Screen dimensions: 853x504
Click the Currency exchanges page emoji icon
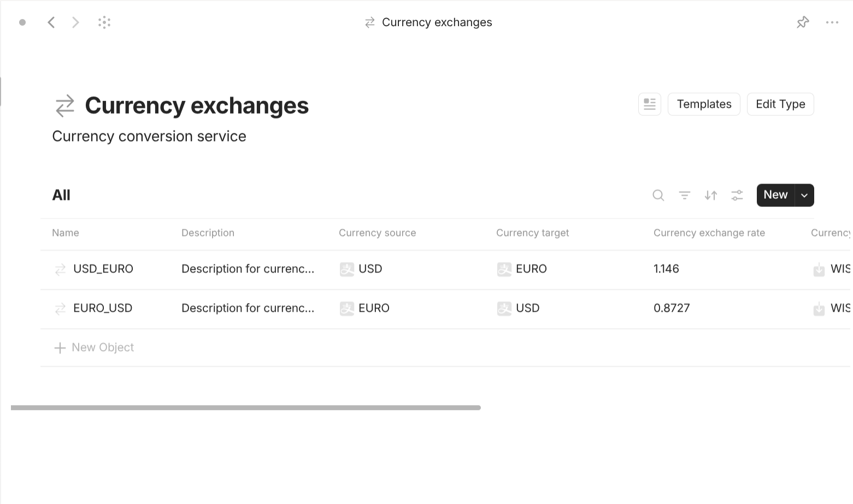pyautogui.click(x=64, y=105)
